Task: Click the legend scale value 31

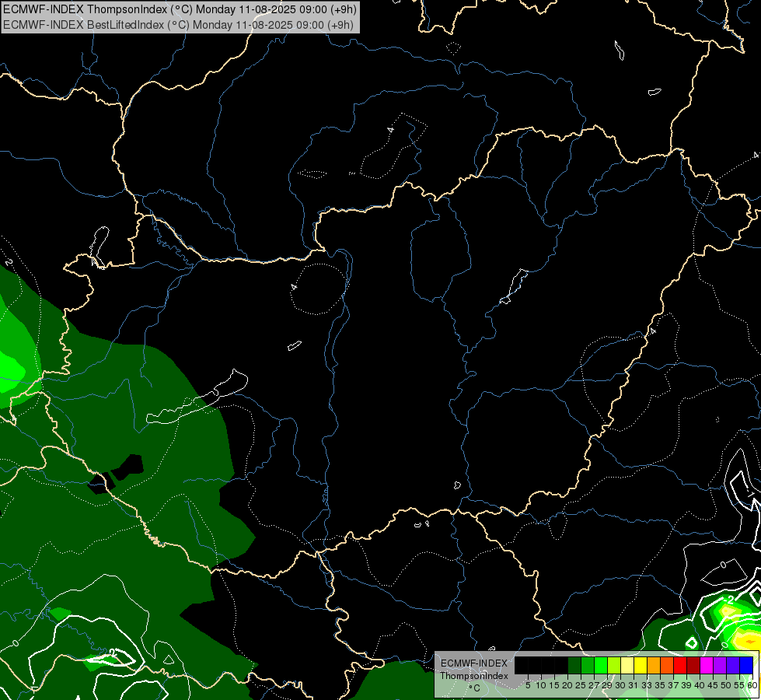Action: (x=634, y=685)
